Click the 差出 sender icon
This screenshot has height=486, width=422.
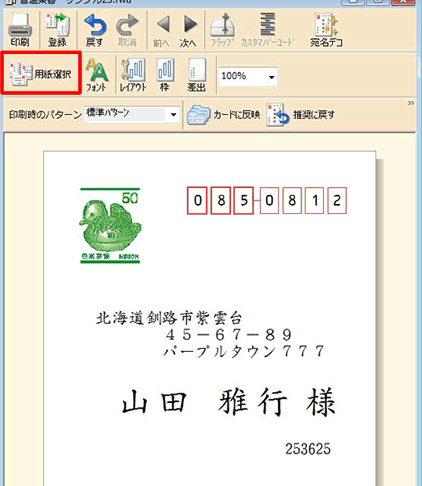click(196, 75)
